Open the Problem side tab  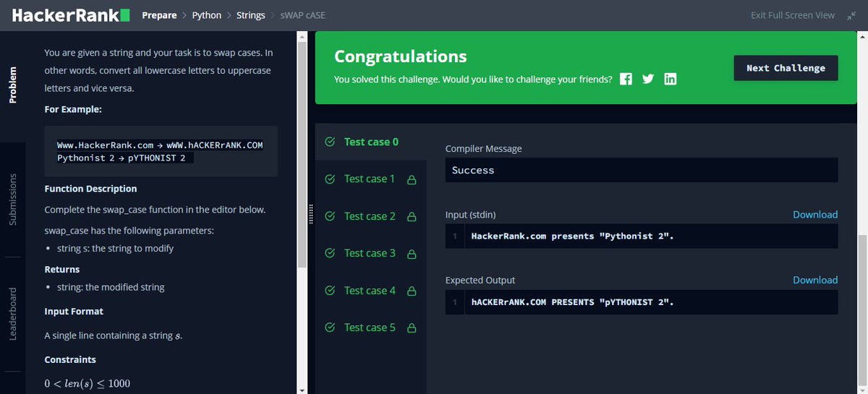click(x=12, y=86)
